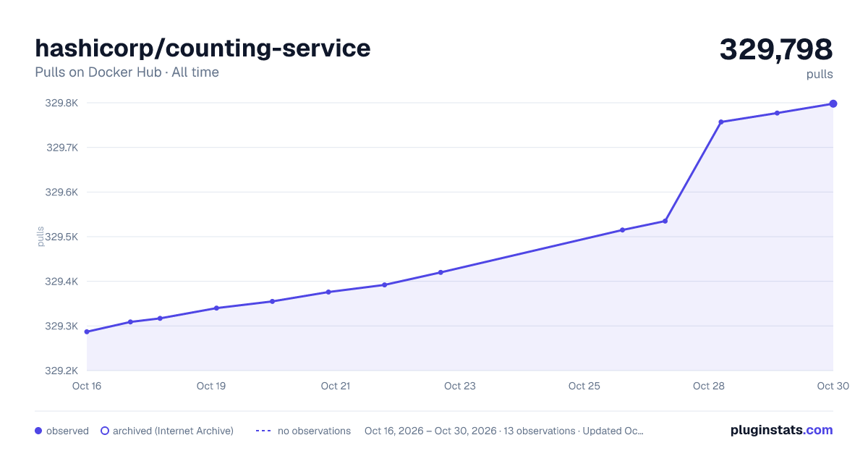Click the data point just past Oct 28

coord(721,122)
